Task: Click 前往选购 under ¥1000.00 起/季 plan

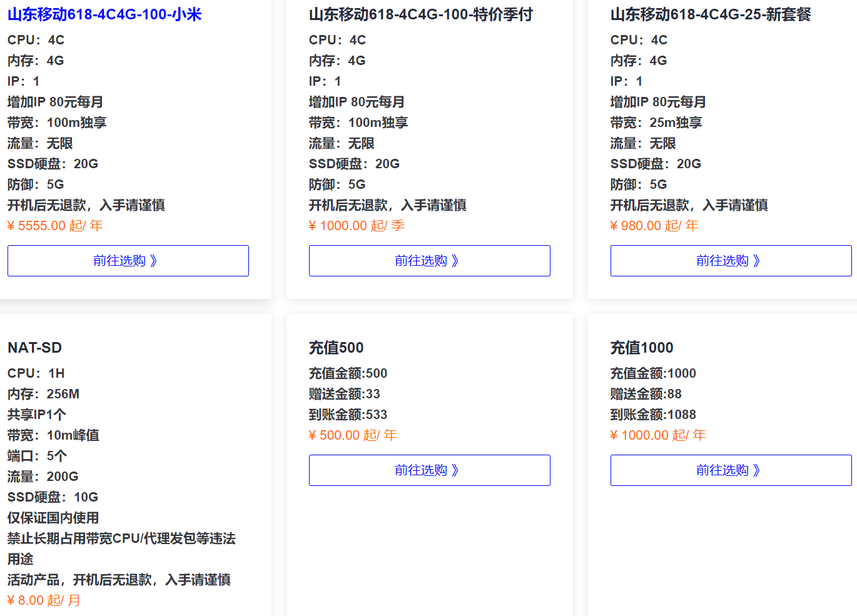Action: point(430,261)
